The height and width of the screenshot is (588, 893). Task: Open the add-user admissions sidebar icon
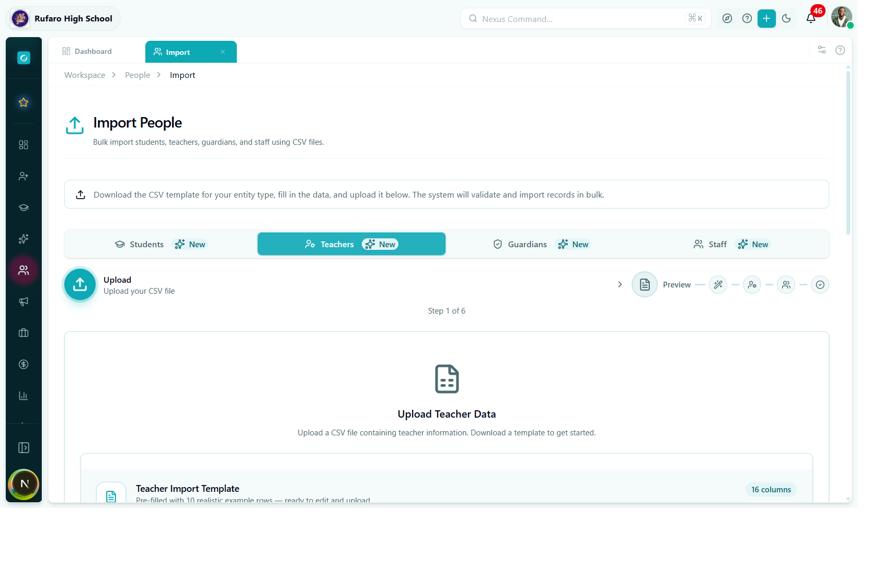(x=24, y=176)
